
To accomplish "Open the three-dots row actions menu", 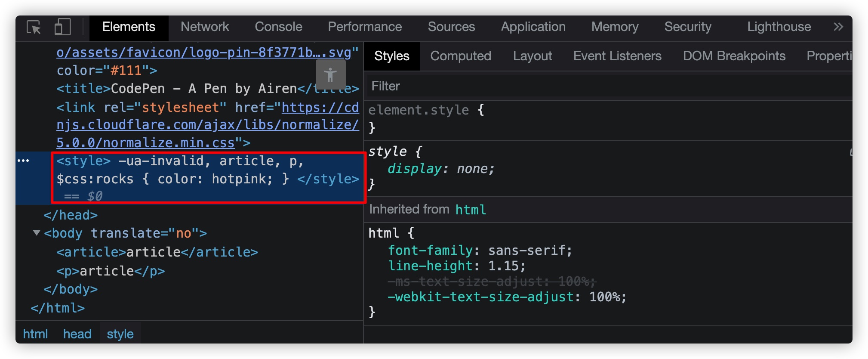I will [23, 161].
